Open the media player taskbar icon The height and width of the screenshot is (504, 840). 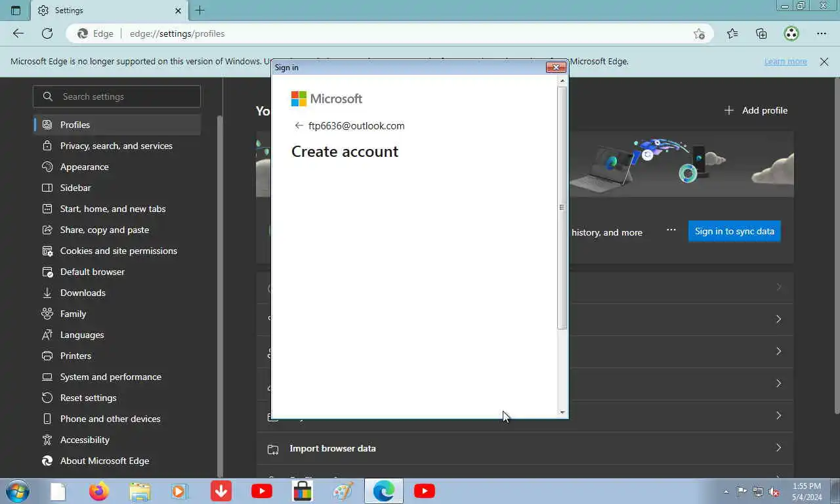(x=180, y=491)
